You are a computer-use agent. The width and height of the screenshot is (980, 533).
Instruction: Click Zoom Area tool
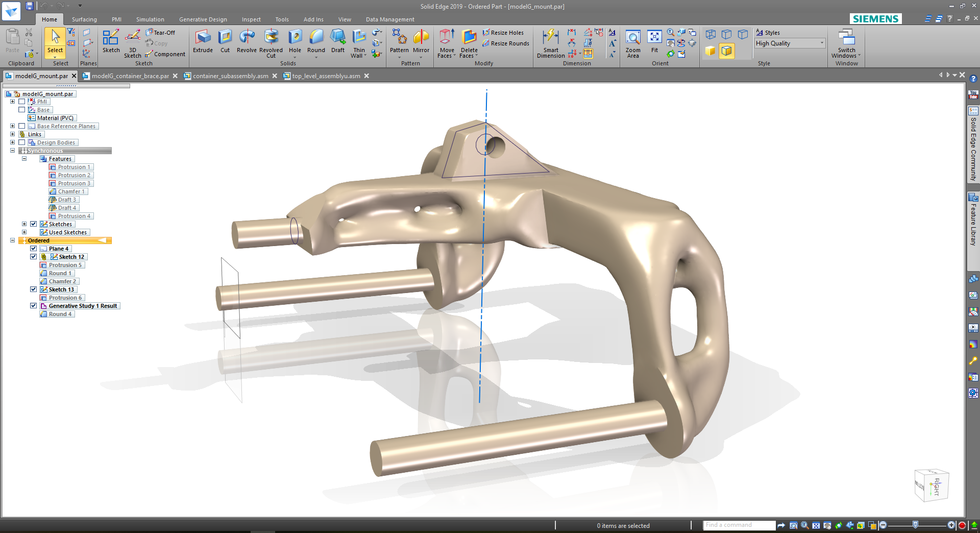coord(633,43)
